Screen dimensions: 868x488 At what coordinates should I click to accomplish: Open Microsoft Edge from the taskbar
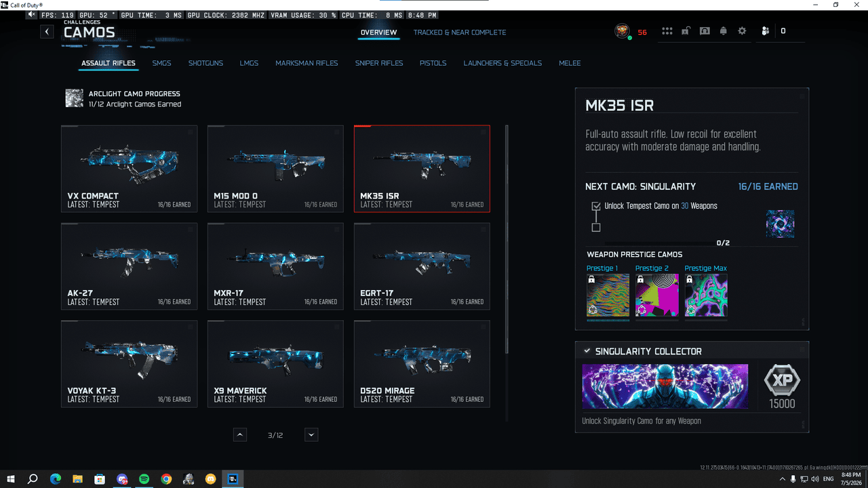56,479
